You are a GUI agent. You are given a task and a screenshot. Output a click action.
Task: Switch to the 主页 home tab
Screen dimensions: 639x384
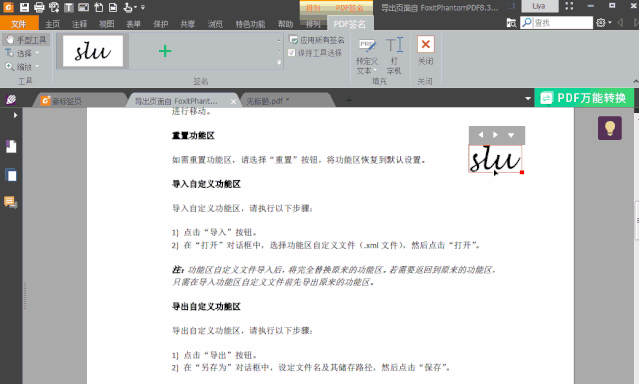click(52, 24)
